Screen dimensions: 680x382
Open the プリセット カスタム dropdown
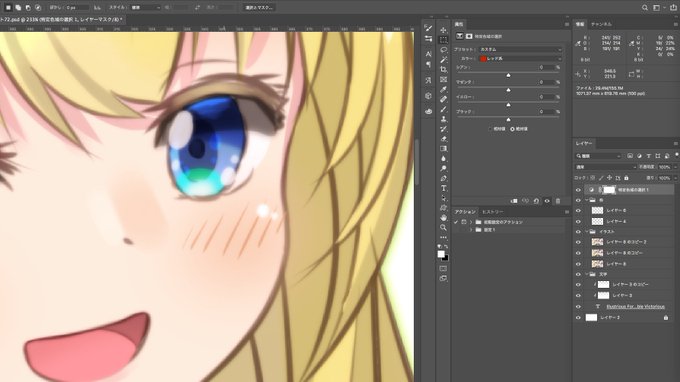(520, 49)
